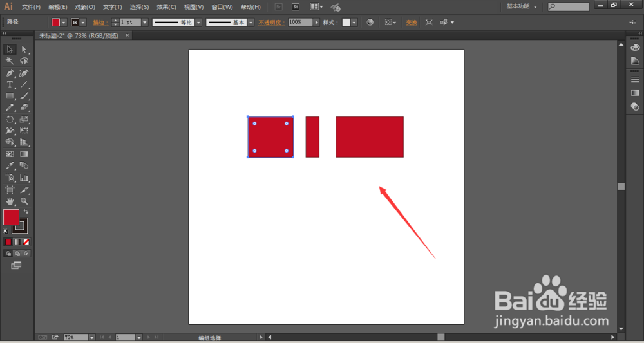644x343 pixels.
Task: Select the Perspective Grid tool
Action: [24, 142]
